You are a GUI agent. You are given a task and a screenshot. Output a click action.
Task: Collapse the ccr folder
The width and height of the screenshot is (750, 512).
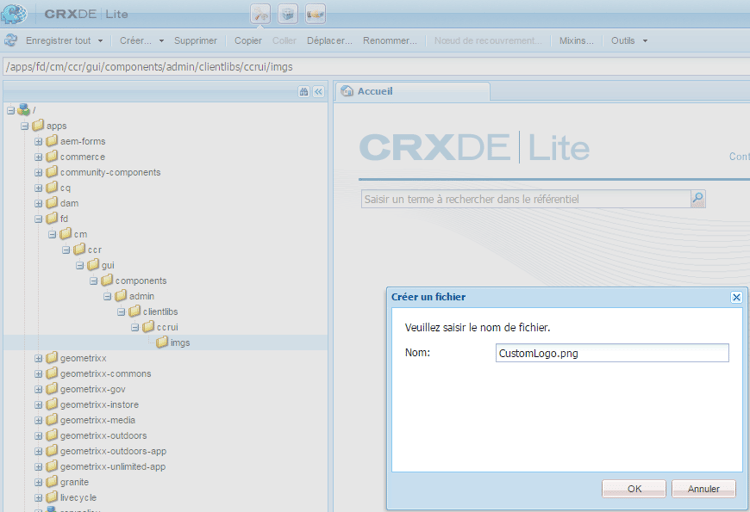66,250
